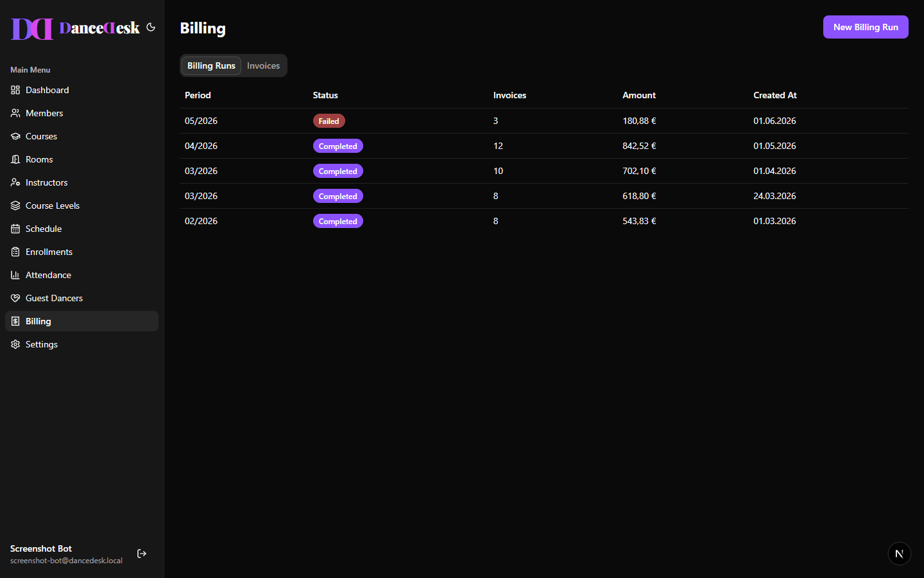Click Completed badge in 618,80 € row
Screen dimensions: 924x578
click(338, 196)
